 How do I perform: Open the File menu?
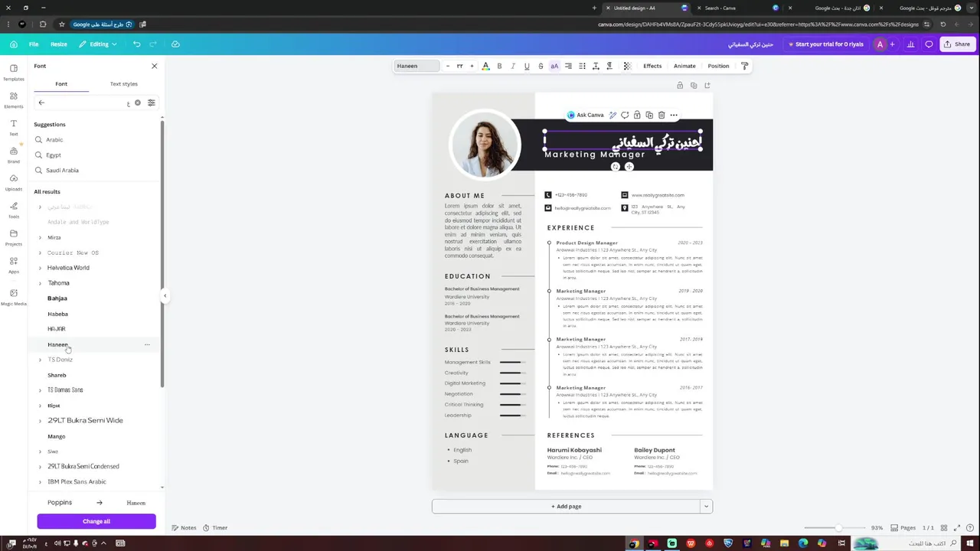[x=34, y=44]
